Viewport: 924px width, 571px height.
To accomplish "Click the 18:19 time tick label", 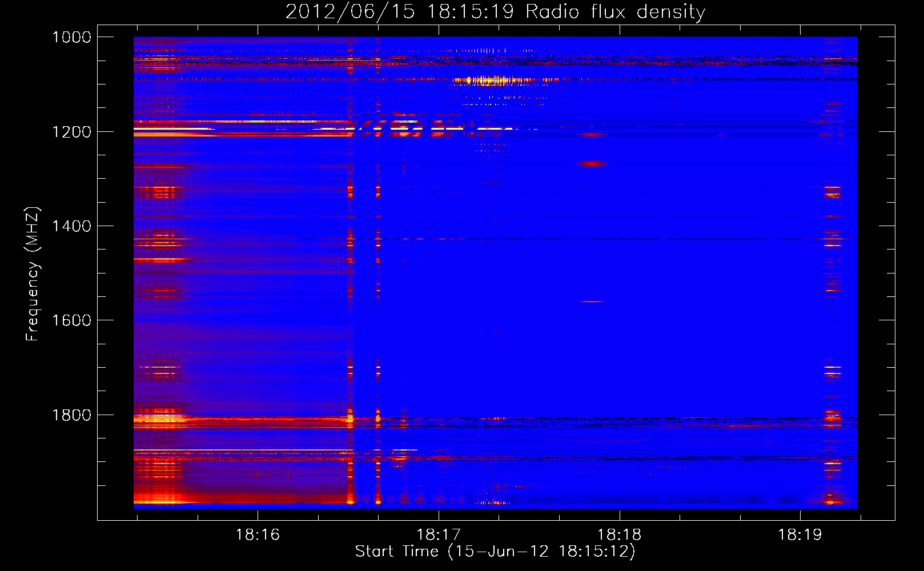I will coord(800,534).
